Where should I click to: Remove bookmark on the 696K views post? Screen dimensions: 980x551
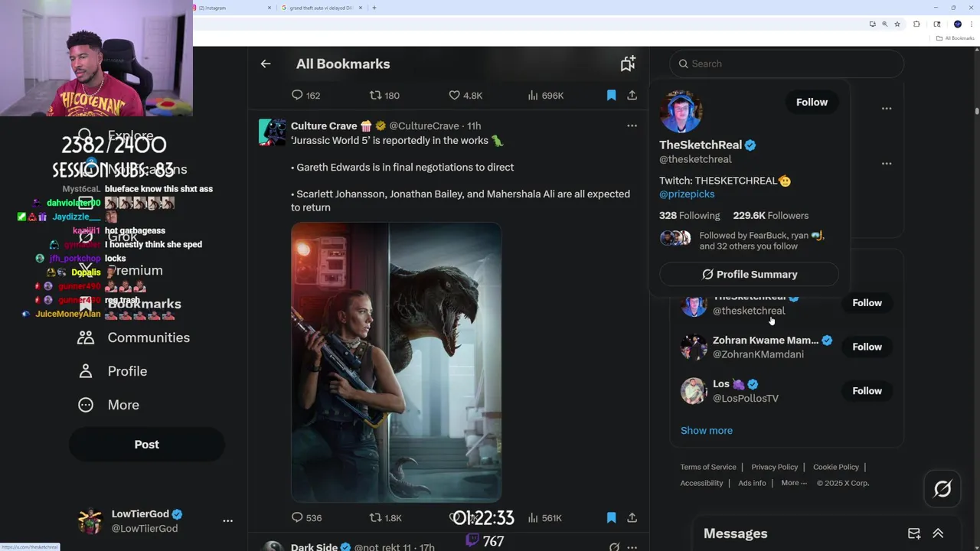pyautogui.click(x=611, y=95)
